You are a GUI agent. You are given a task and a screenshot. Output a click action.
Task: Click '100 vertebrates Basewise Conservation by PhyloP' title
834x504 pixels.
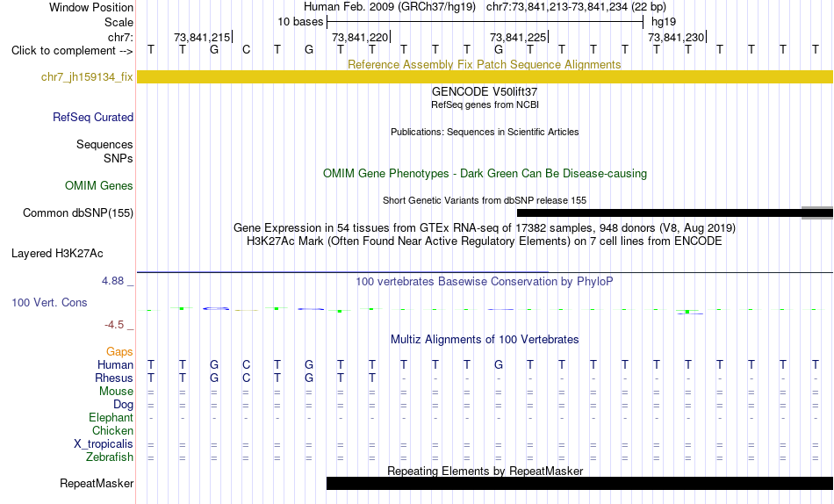(485, 282)
